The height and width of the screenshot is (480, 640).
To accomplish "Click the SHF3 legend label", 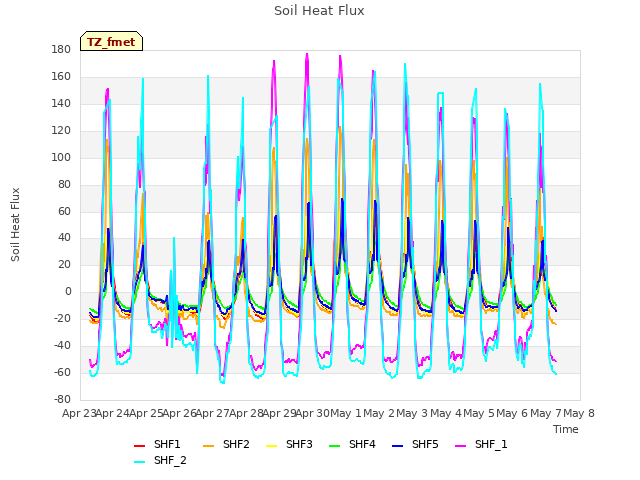I will click(299, 444).
